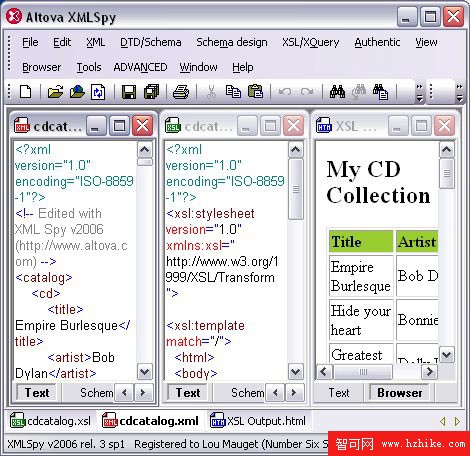Viewport: 470px width, 456px height.
Task: Open the File menu
Action: click(30, 42)
